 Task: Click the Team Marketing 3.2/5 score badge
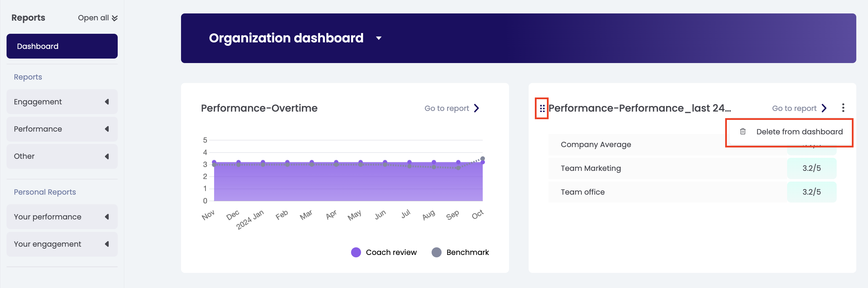pyautogui.click(x=812, y=168)
